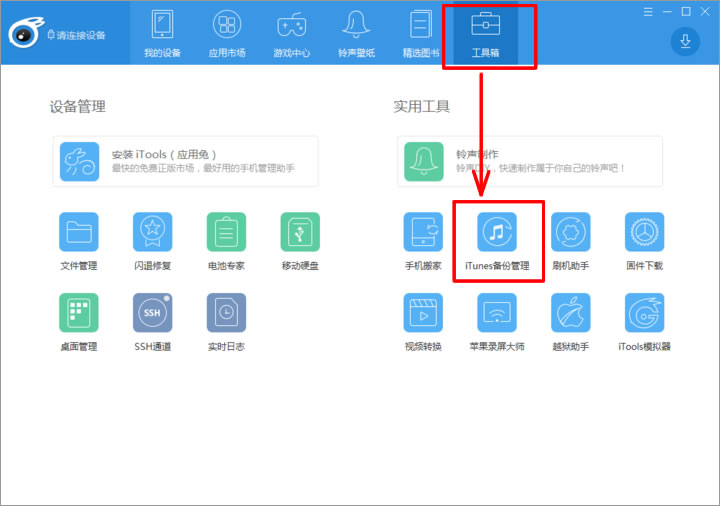Close the iTools window
720x506 pixels.
pyautogui.click(x=705, y=12)
